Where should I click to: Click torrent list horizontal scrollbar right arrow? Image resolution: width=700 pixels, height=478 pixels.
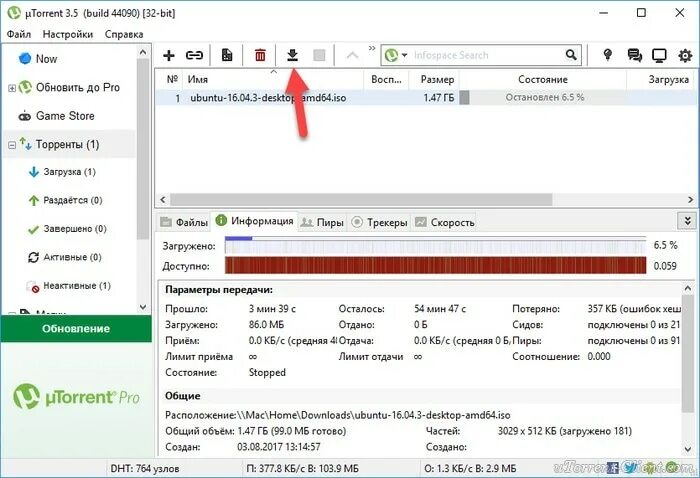(690, 200)
